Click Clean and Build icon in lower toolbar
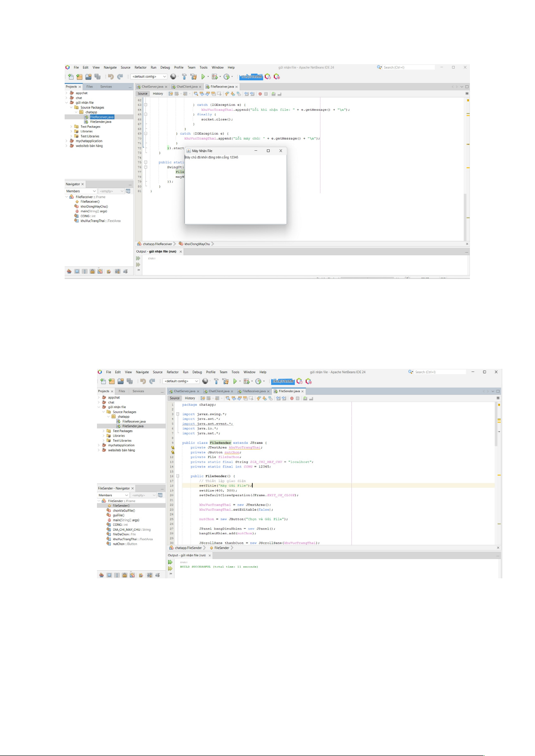535x756 pixels. click(225, 381)
